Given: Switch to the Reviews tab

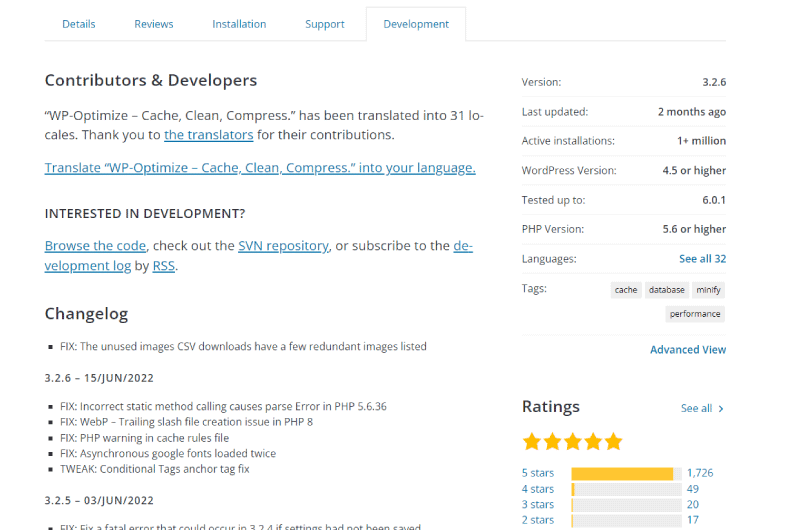Looking at the screenshot, I should tap(154, 24).
